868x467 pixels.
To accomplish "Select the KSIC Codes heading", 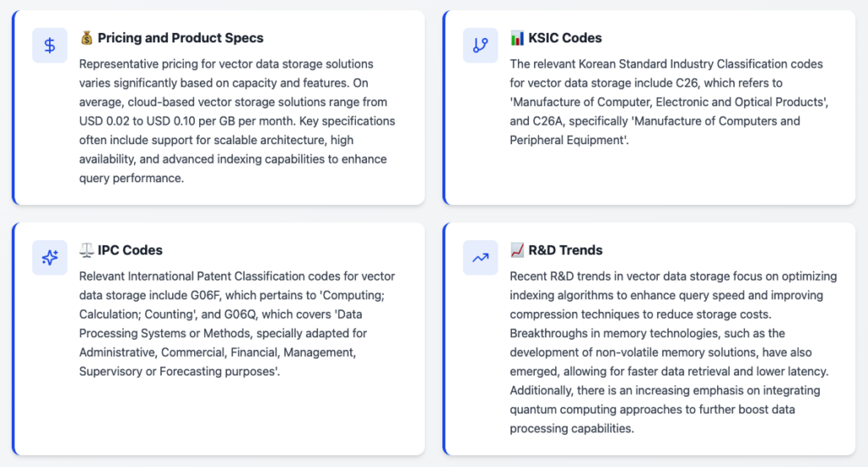I will coord(565,38).
